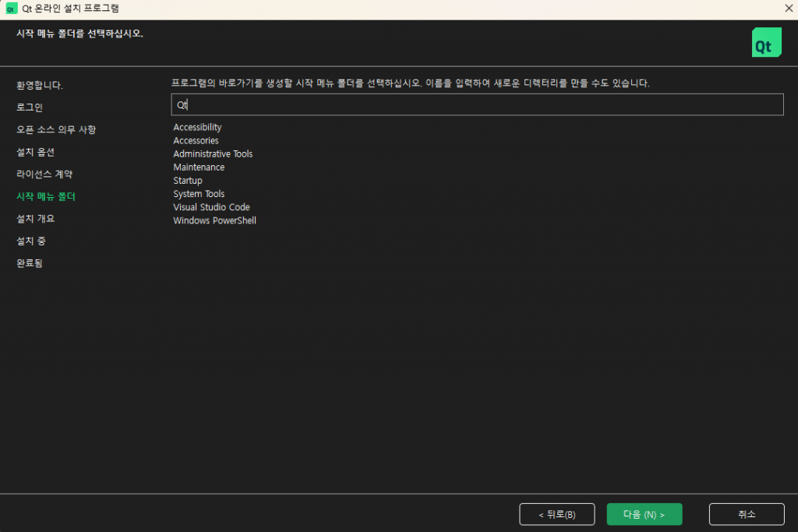This screenshot has width=798, height=532.
Task: Click the 시작 메뉴 폴더 step in sidebar
Action: [46, 196]
